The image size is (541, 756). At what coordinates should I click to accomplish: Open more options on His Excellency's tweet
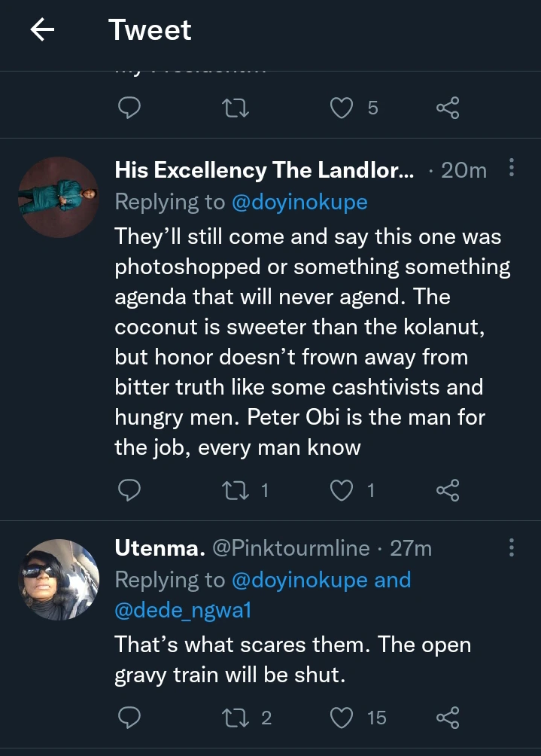(x=512, y=169)
